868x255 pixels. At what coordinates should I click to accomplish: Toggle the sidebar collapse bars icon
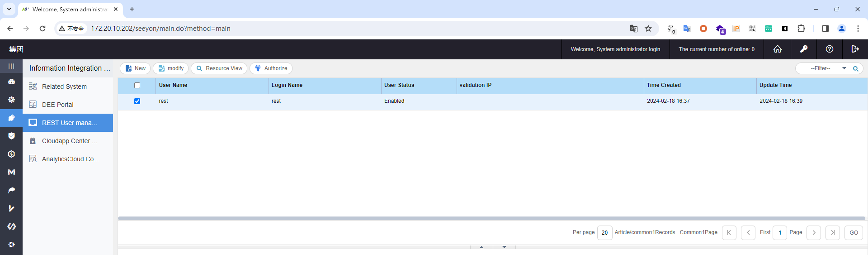click(11, 67)
